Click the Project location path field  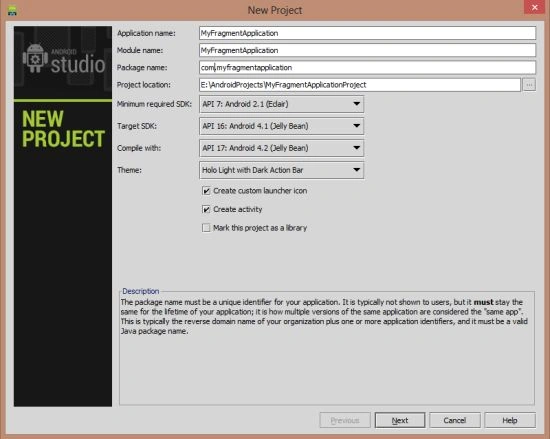point(360,85)
